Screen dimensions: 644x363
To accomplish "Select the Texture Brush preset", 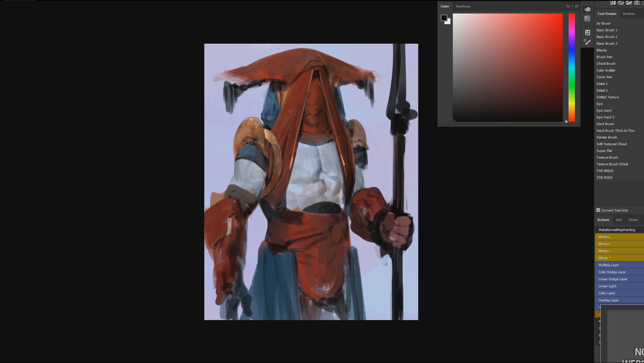I will point(619,157).
